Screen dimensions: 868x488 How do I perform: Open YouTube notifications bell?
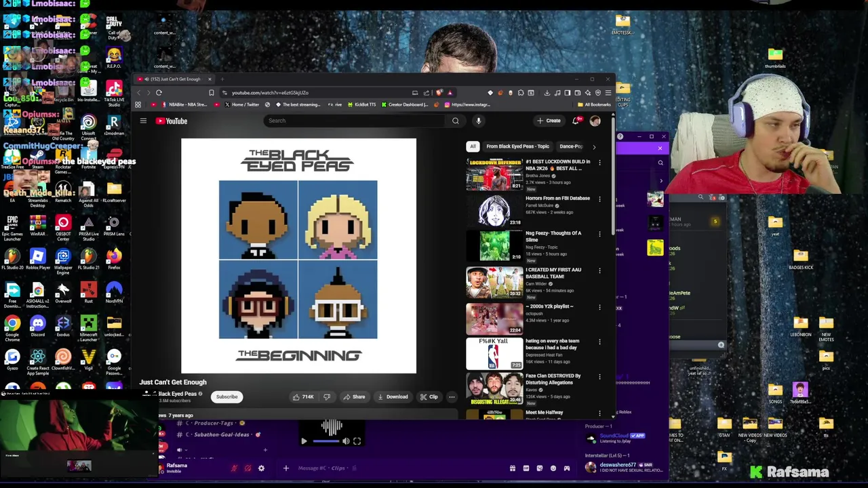pyautogui.click(x=576, y=121)
